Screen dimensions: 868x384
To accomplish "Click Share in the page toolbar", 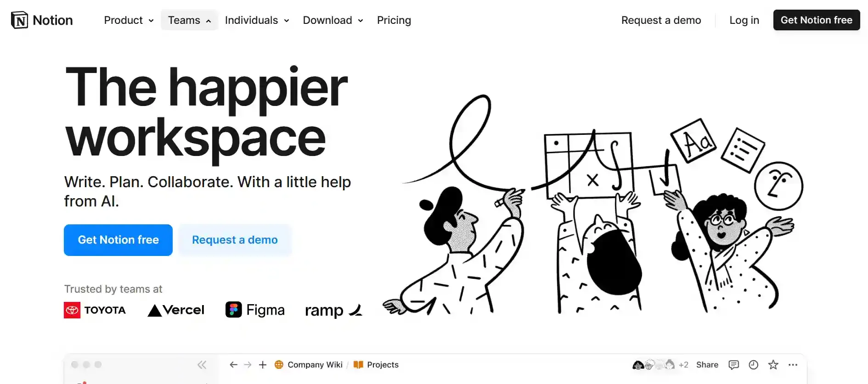I will pyautogui.click(x=707, y=365).
